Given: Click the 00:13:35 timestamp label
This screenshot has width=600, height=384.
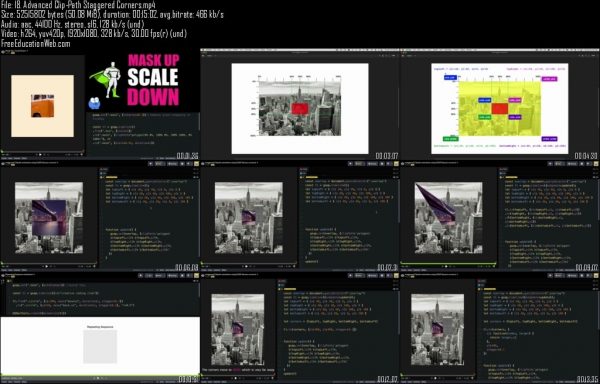Looking at the screenshot, I should (x=586, y=379).
